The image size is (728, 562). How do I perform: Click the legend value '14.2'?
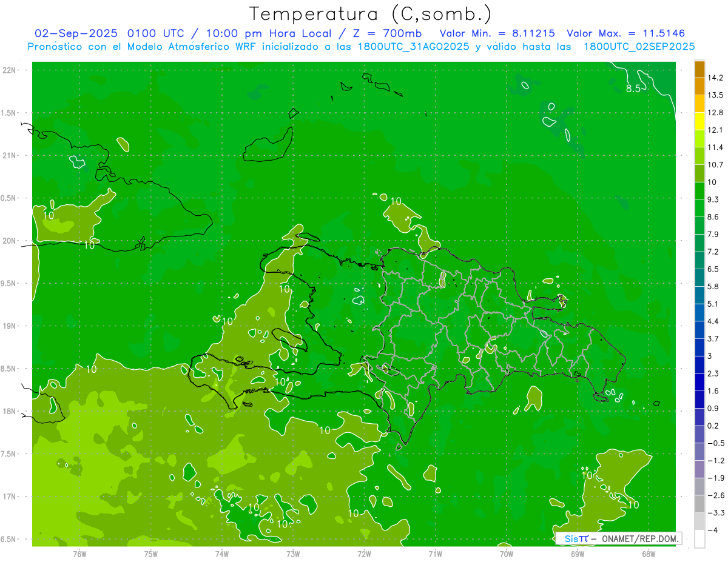point(715,78)
